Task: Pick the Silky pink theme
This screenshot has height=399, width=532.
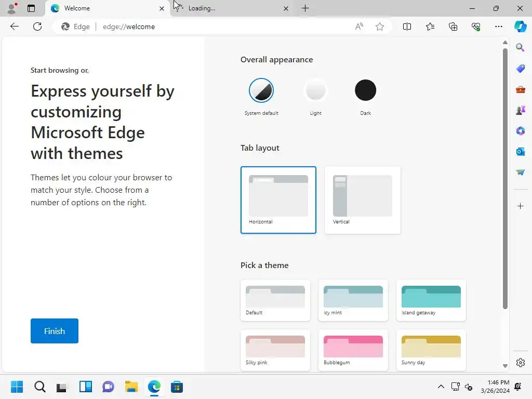Action: point(275,350)
